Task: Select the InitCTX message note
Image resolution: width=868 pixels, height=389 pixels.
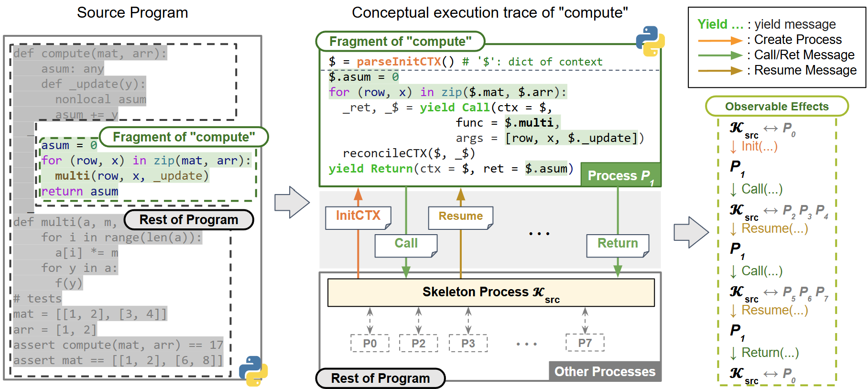Action: 358,217
